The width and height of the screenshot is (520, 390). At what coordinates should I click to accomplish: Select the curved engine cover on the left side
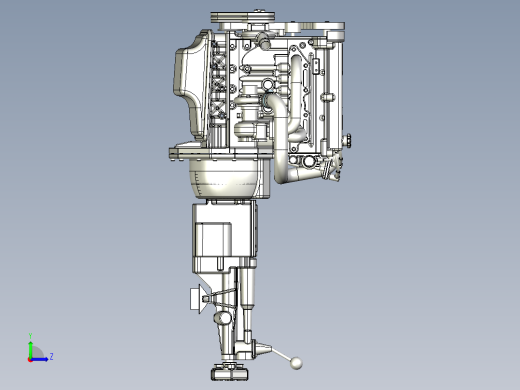[x=193, y=85]
